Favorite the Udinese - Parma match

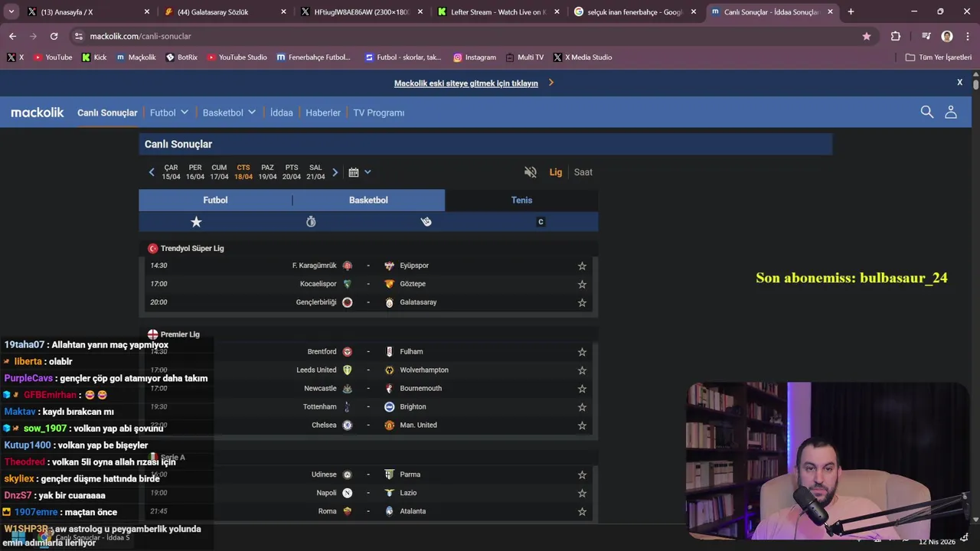(x=582, y=474)
